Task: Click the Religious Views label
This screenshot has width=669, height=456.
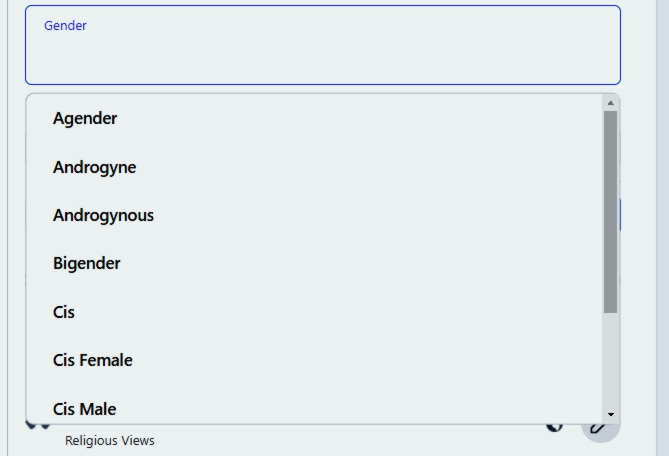Action: click(x=110, y=441)
